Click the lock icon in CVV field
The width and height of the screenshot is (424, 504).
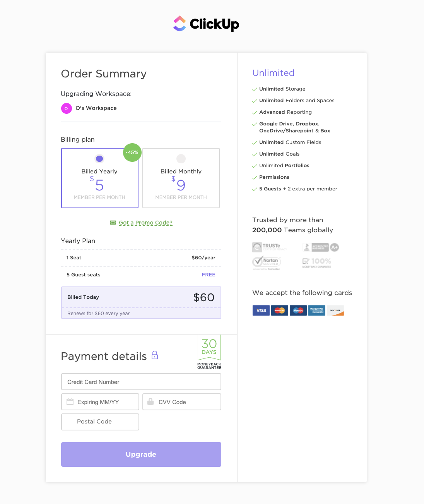pyautogui.click(x=150, y=401)
